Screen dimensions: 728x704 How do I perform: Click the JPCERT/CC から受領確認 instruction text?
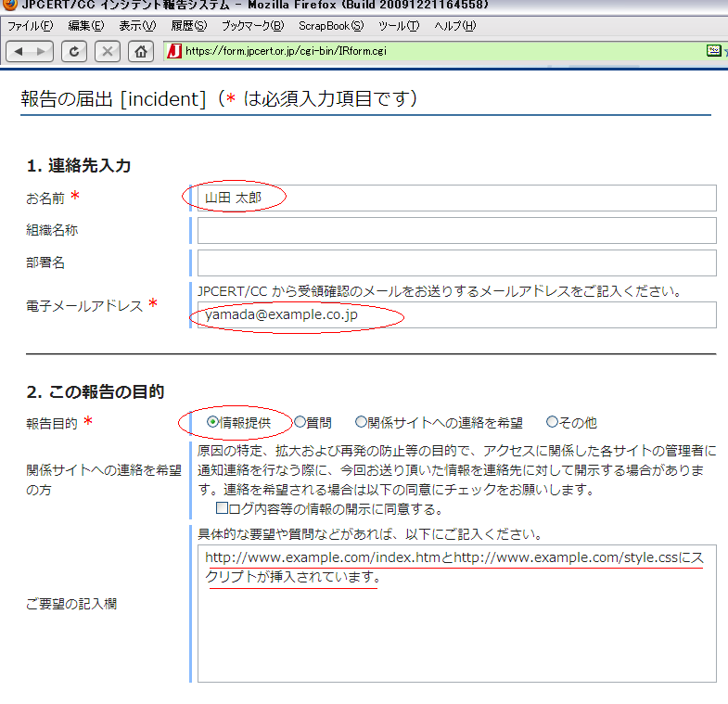[440, 291]
